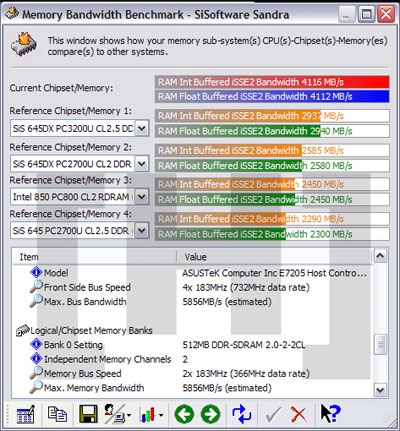Click the list scrollbar thumb

pyautogui.click(x=380, y=345)
